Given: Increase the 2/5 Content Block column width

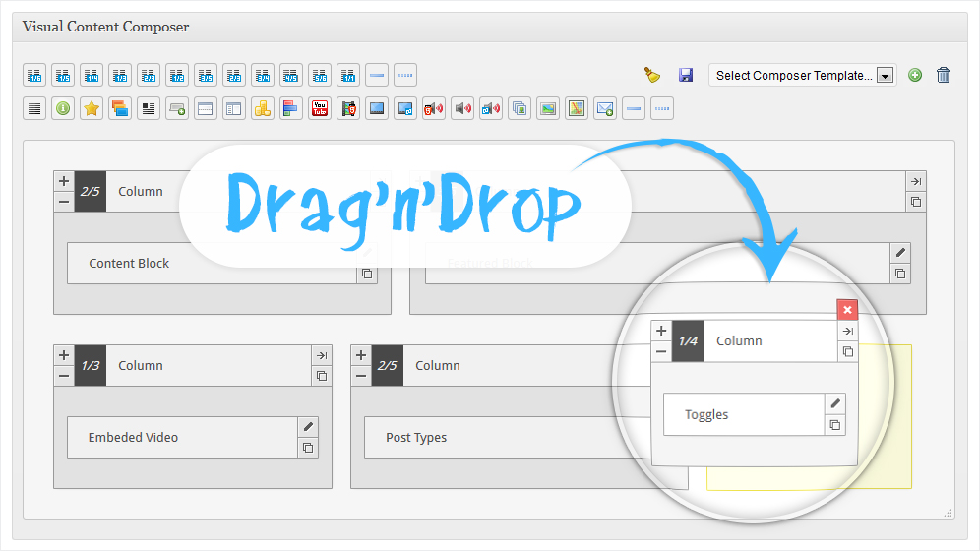Looking at the screenshot, I should [64, 181].
